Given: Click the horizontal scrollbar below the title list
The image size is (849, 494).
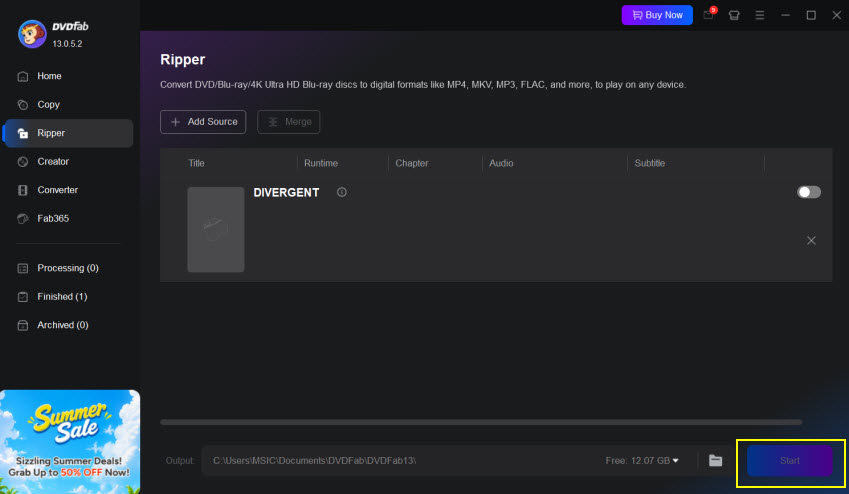Looking at the screenshot, I should click(x=481, y=422).
